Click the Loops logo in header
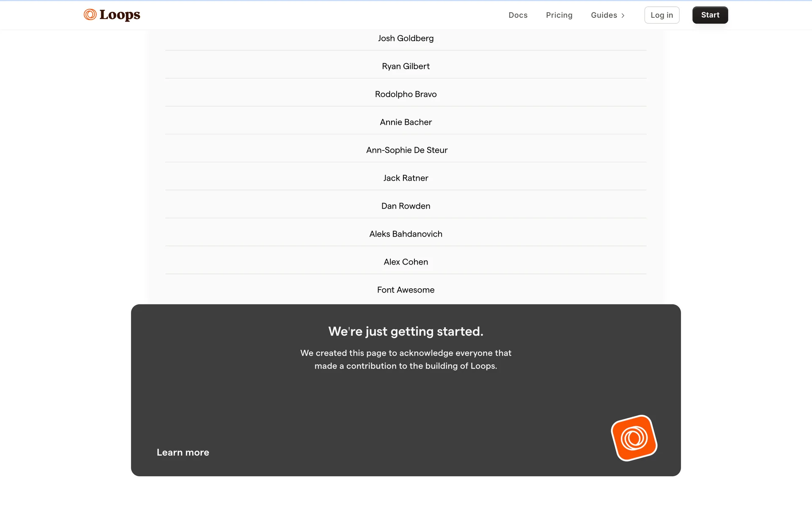The image size is (812, 508). 90,15
